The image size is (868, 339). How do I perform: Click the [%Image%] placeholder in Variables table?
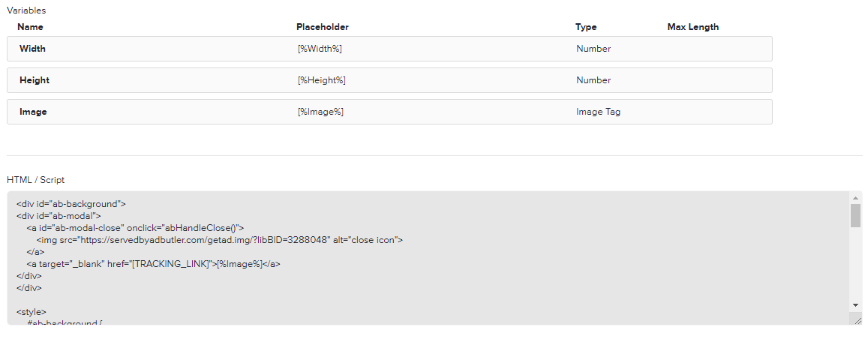tap(320, 112)
